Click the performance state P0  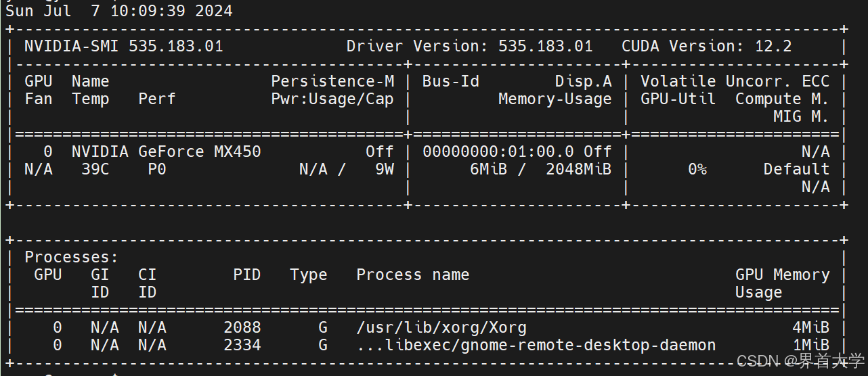pos(157,170)
